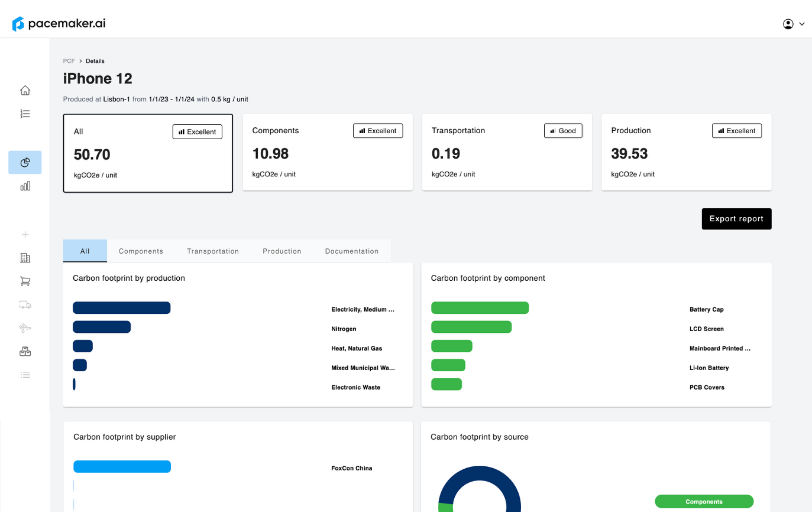Screen dimensions: 812x512
Task: Click the FoxCon China blue bar
Action: [x=122, y=466]
